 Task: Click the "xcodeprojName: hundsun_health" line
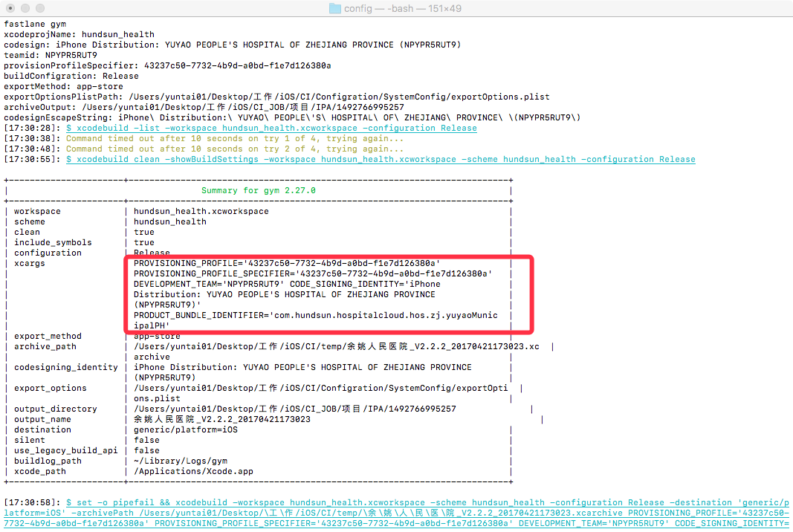click(80, 34)
